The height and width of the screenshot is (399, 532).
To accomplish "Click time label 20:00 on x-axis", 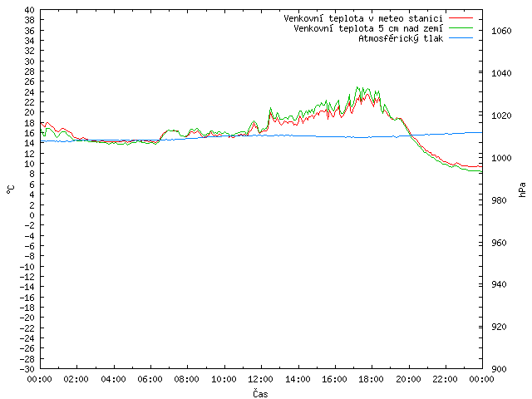I will tap(408, 379).
